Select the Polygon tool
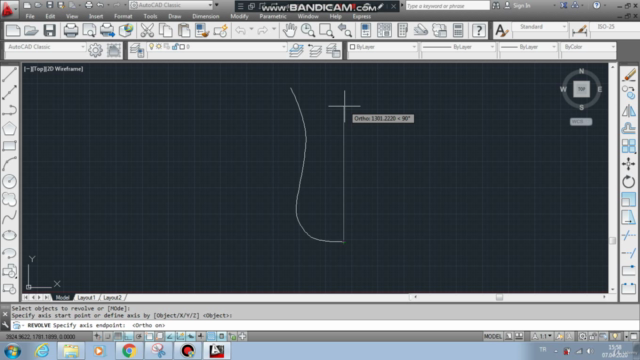The image size is (640, 360). pyautogui.click(x=9, y=128)
